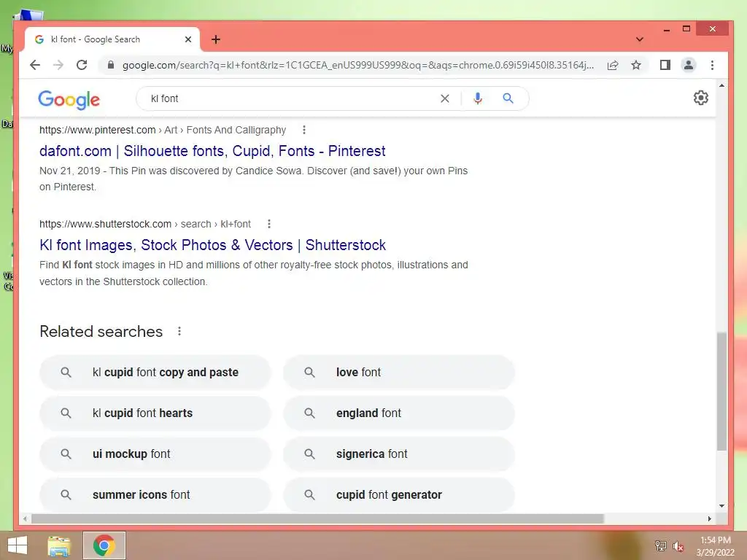Open Google settings gear icon
Viewport: 747px width, 560px height.
coord(701,98)
